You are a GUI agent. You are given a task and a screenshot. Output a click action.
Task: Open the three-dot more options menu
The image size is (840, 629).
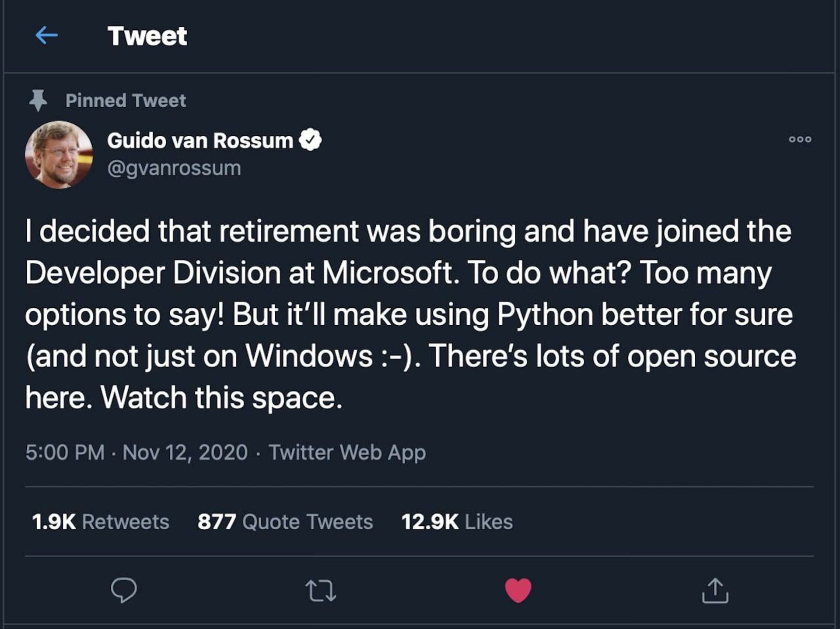pos(800,140)
